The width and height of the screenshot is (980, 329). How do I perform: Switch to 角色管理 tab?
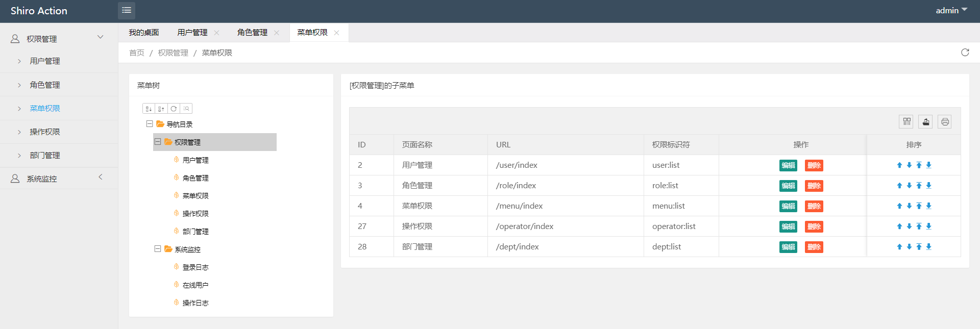[252, 33]
